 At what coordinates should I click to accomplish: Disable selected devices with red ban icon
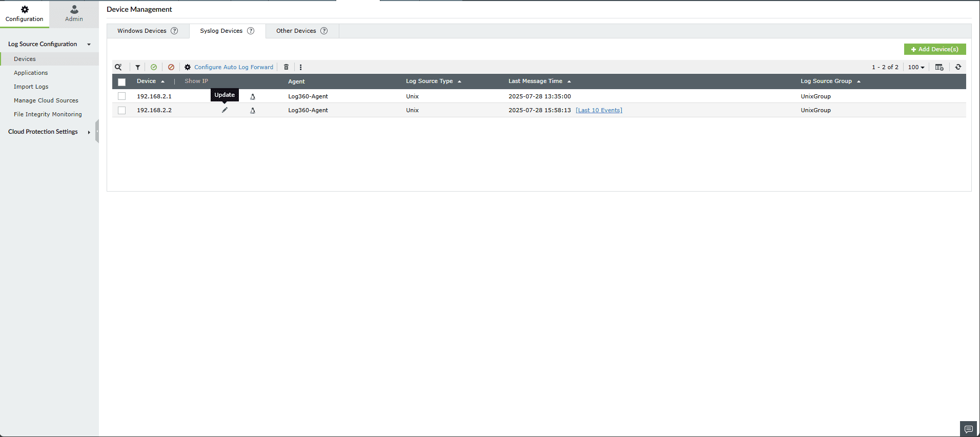pos(171,67)
